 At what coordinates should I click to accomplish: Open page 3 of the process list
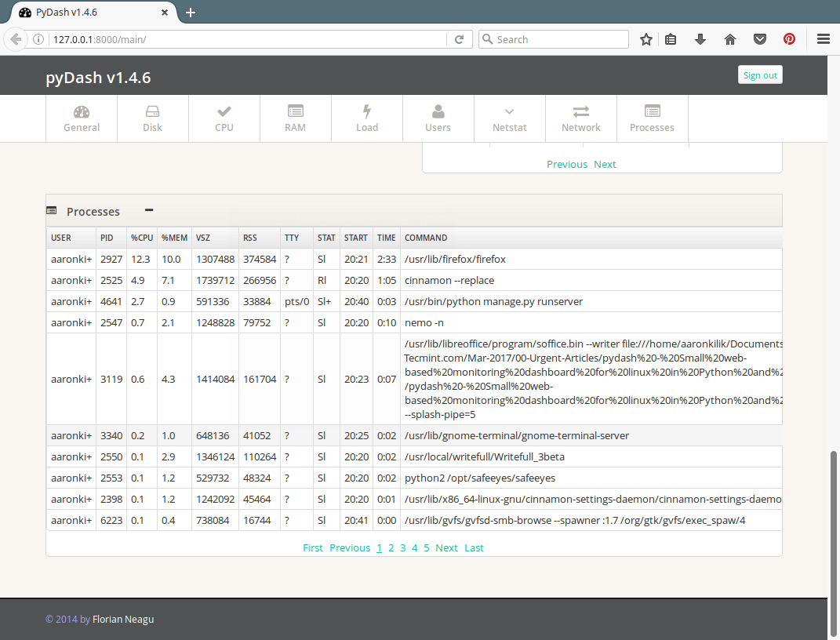(402, 547)
